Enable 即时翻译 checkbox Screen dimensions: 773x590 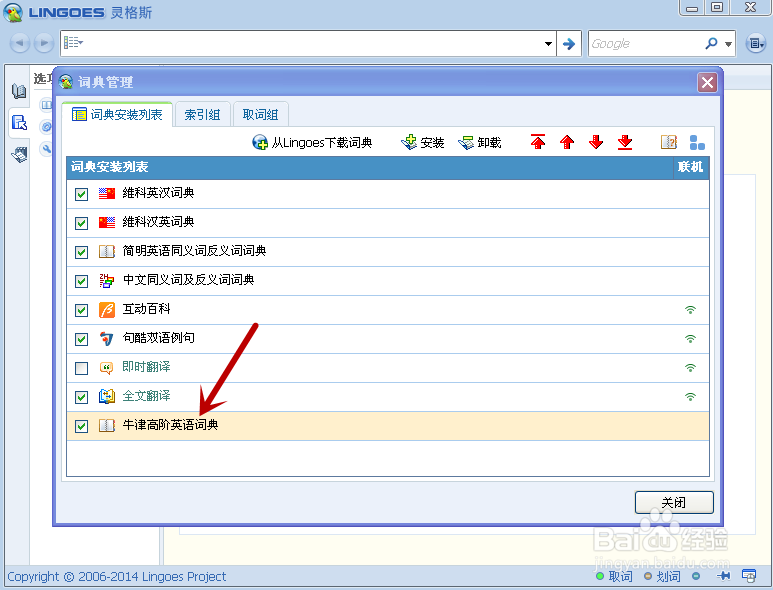pyautogui.click(x=81, y=368)
